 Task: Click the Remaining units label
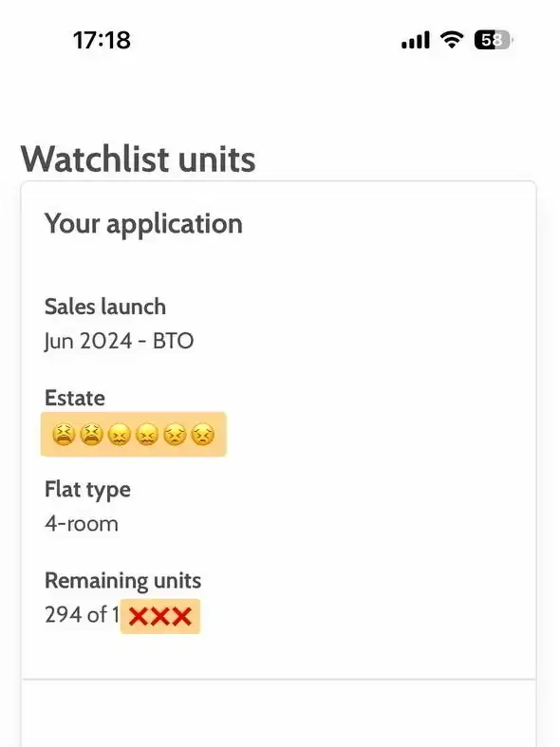tap(122, 581)
